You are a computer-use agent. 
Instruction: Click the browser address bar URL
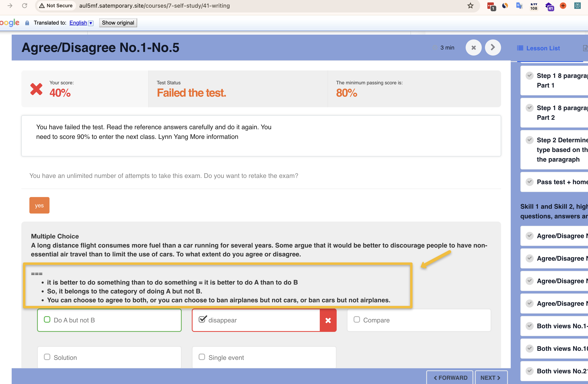click(x=154, y=5)
